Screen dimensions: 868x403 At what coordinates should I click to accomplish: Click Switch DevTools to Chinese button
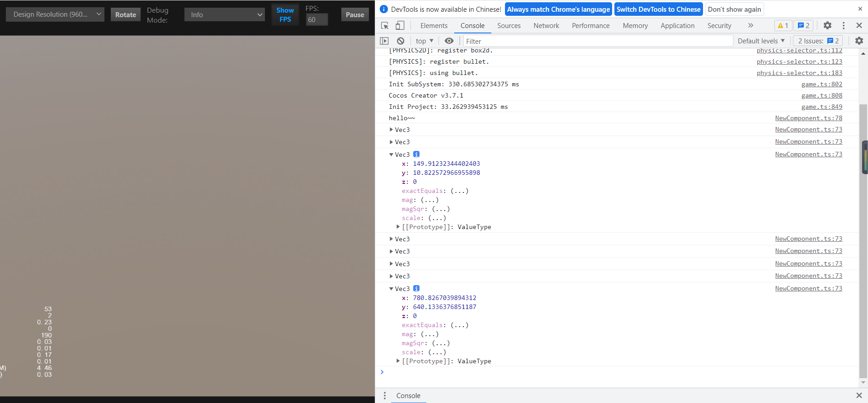[658, 9]
